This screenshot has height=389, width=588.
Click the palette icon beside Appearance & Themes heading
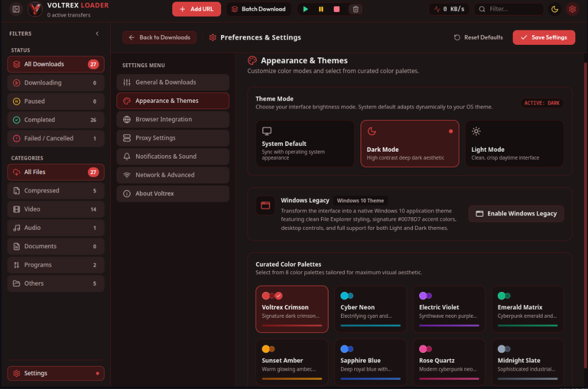coord(253,60)
